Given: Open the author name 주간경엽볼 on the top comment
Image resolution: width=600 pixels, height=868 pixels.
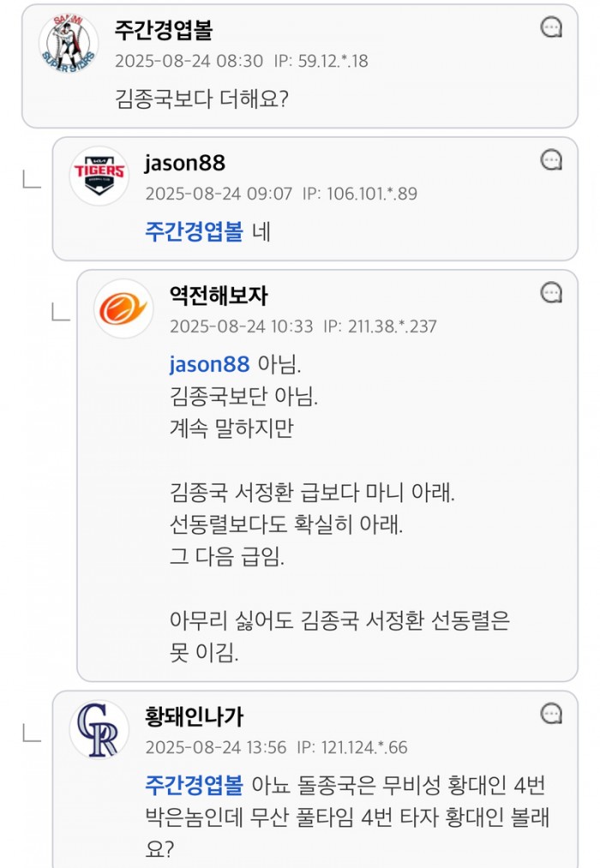Looking at the screenshot, I should coord(164,31).
